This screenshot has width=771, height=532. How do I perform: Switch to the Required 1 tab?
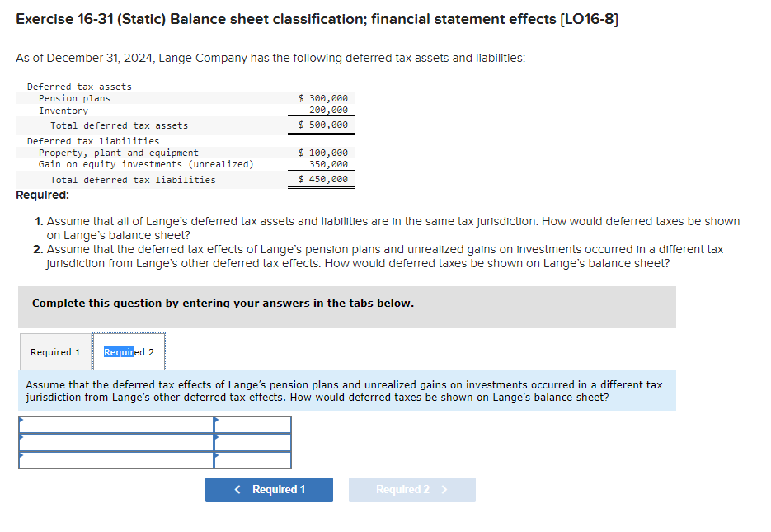tap(55, 351)
